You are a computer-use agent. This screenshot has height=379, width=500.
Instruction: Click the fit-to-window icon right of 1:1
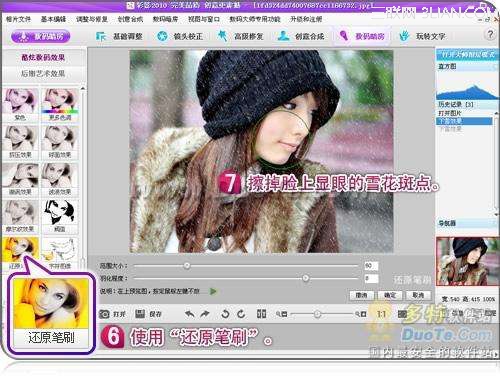(403, 314)
